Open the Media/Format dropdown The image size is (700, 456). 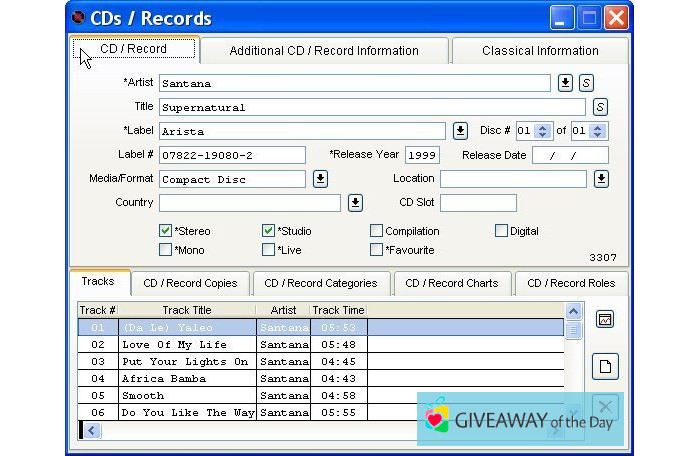coord(320,179)
